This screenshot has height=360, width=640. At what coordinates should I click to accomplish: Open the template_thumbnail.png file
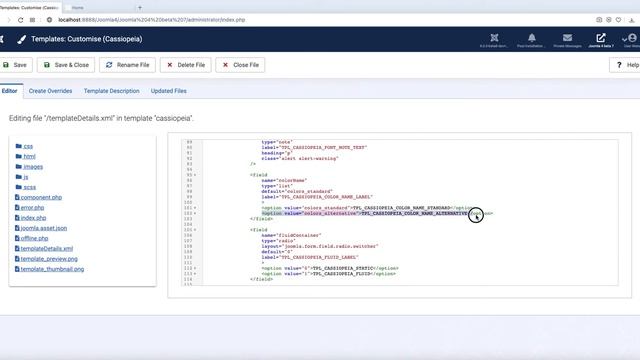[x=52, y=269]
